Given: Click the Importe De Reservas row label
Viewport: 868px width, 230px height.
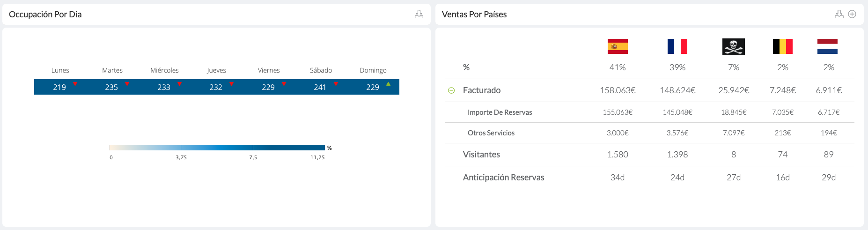Looking at the screenshot, I should coord(500,112).
